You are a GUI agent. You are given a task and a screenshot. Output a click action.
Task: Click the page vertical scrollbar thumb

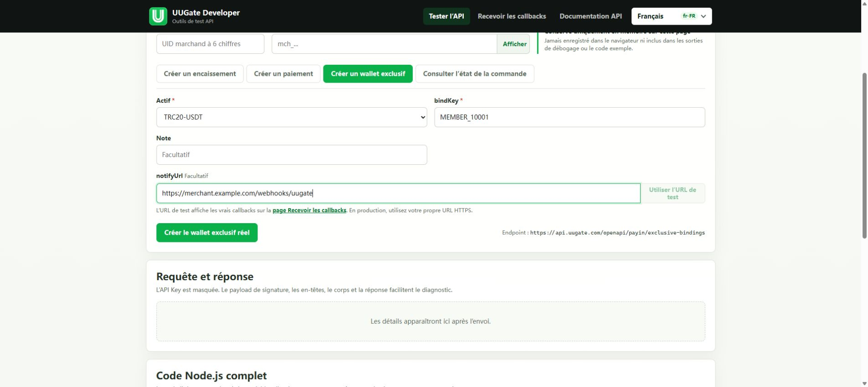tap(864, 155)
